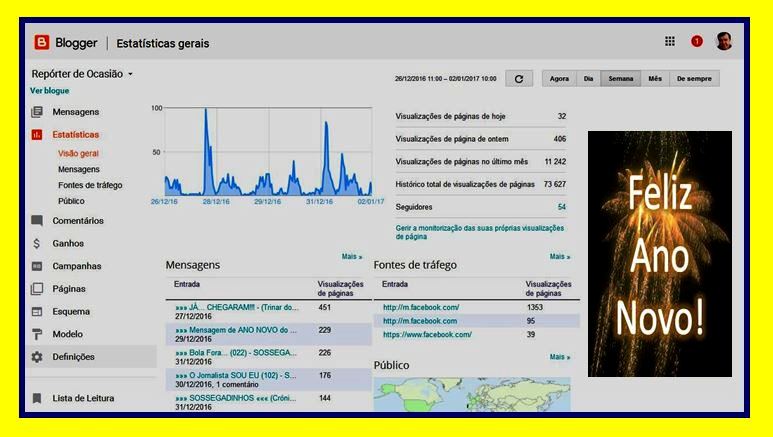Click Mais link above Mensagens table
Viewport: 773px width, 437px height.
click(x=352, y=256)
